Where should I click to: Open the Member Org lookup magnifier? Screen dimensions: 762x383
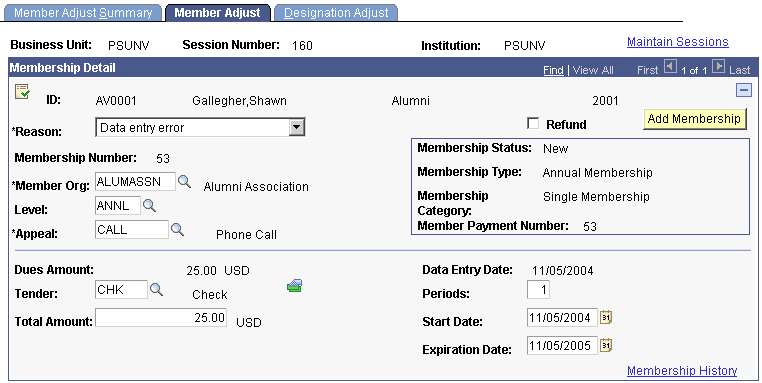coord(184,182)
